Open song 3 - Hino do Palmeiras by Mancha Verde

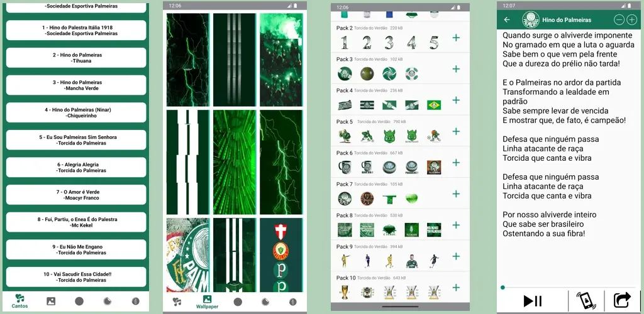tap(76, 85)
